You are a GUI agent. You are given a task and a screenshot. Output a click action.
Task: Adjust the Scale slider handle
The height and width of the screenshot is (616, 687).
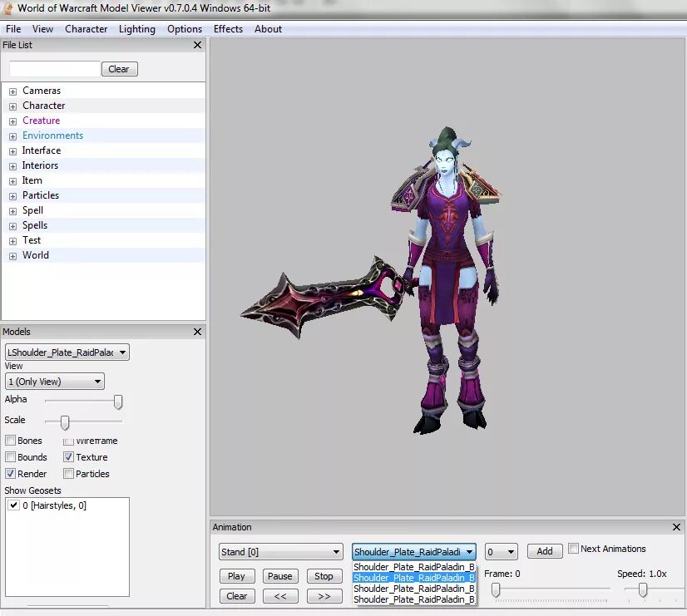(65, 422)
